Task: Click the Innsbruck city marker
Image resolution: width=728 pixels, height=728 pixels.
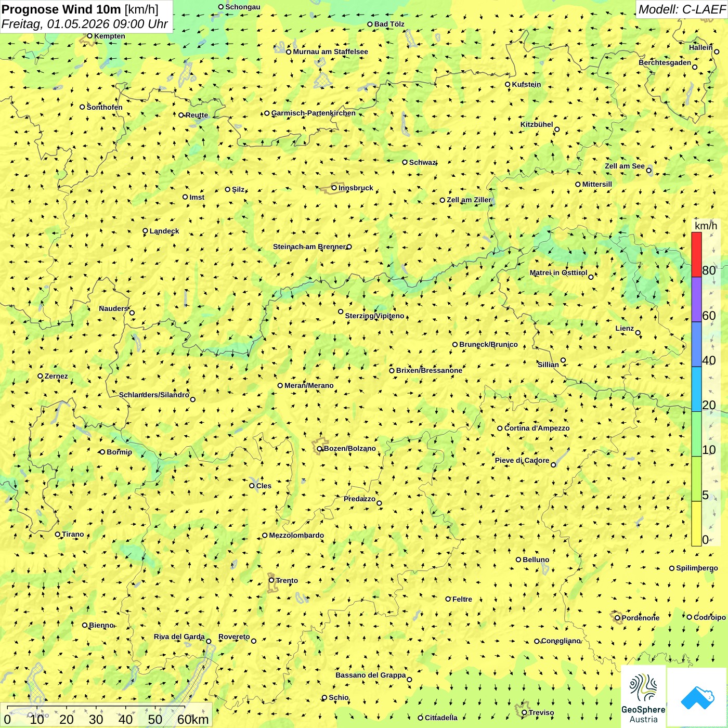Action: click(x=334, y=188)
